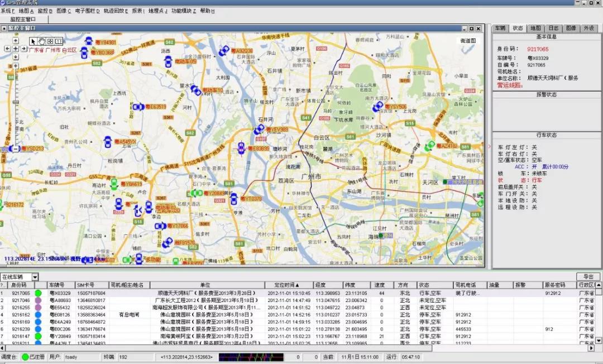Click the pan-up arrow on map
This screenshot has height=364, width=603.
[16, 41]
